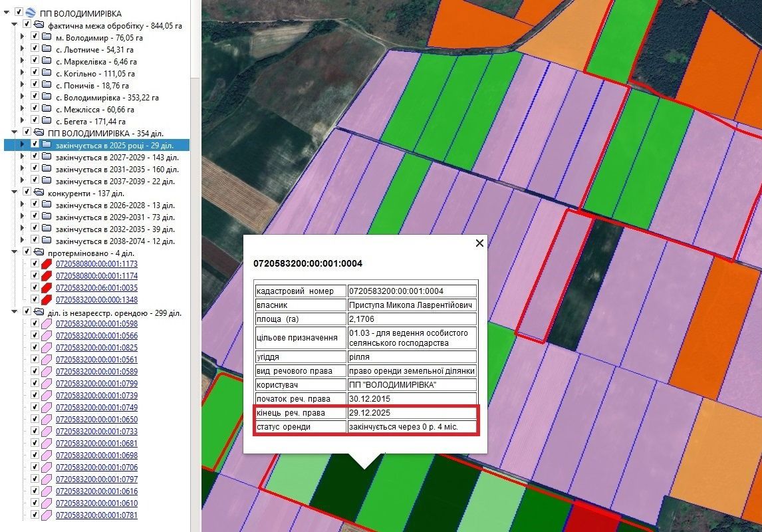Expand the м. Володимир folder
This screenshot has width=762, height=532.
tap(22, 38)
